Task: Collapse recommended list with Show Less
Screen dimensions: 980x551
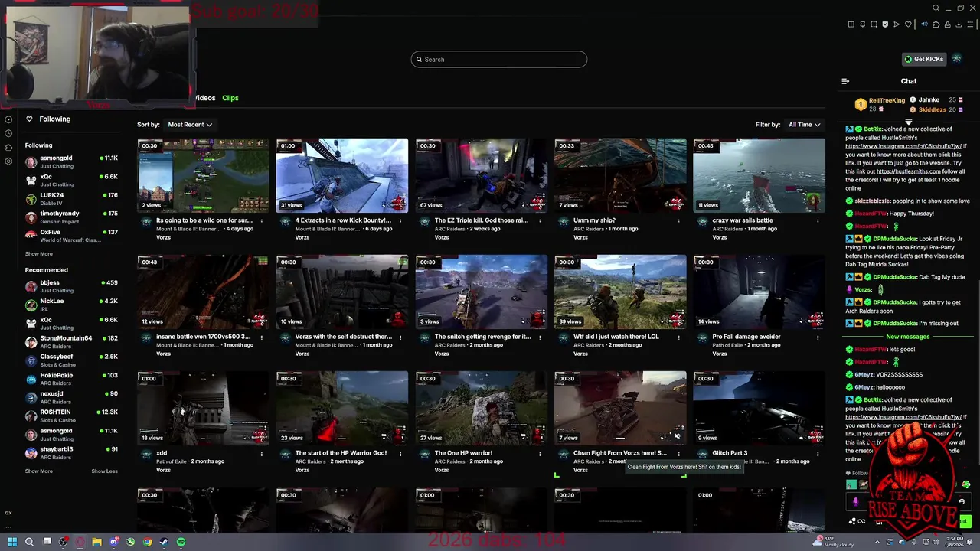Action: tap(105, 471)
